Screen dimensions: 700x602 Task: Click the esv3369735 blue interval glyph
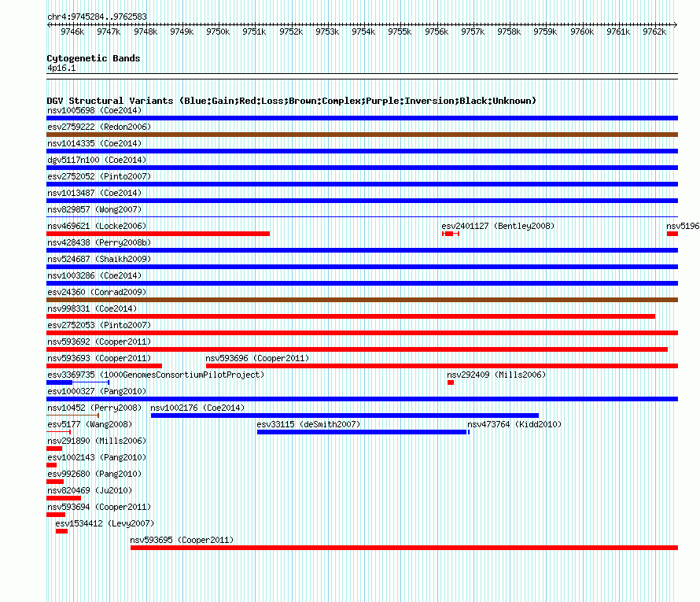[78, 382]
